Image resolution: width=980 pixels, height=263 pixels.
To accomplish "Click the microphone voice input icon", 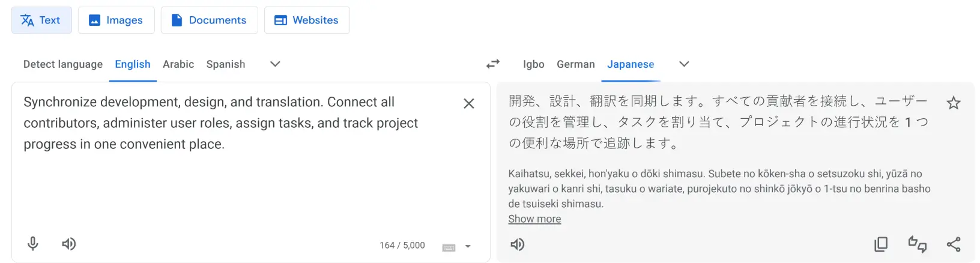I will [33, 244].
